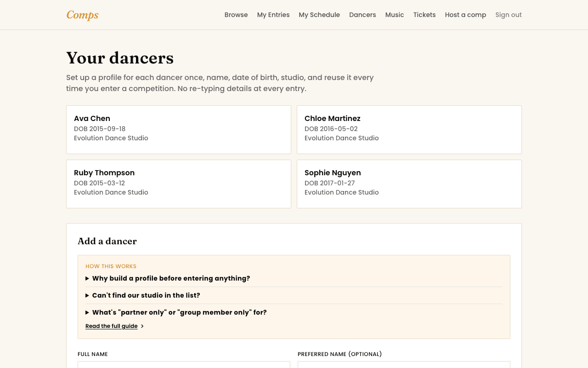Sign out of the account
The width and height of the screenshot is (588, 368).
point(509,15)
